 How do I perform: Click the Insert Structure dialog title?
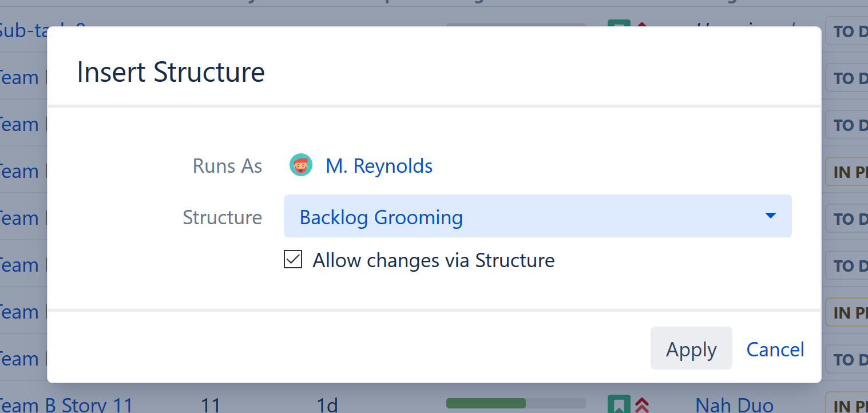click(171, 72)
